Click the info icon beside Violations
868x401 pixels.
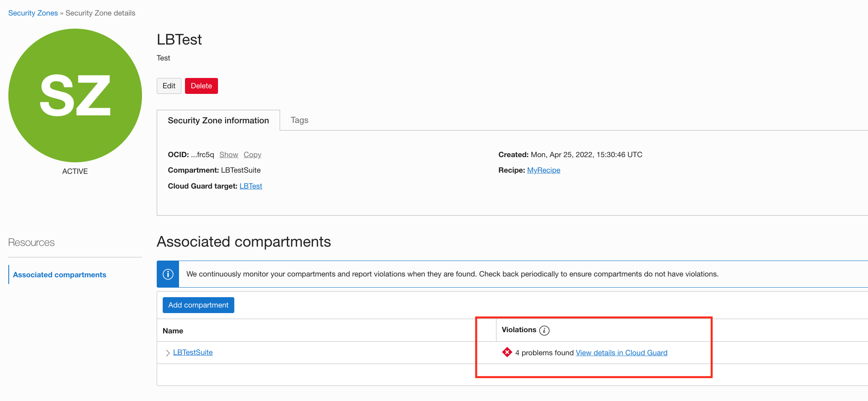click(544, 331)
